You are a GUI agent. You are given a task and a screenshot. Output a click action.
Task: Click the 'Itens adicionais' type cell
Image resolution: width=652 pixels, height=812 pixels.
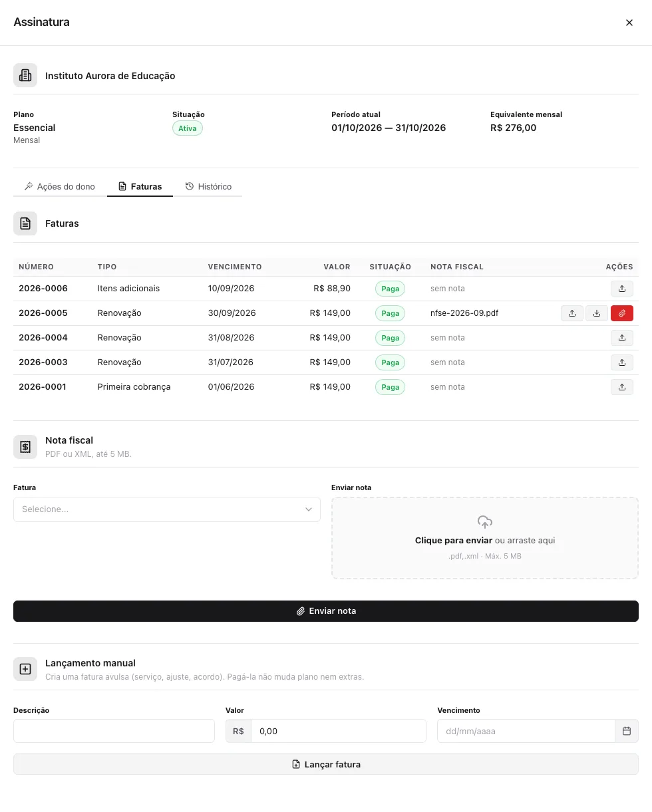pos(128,289)
